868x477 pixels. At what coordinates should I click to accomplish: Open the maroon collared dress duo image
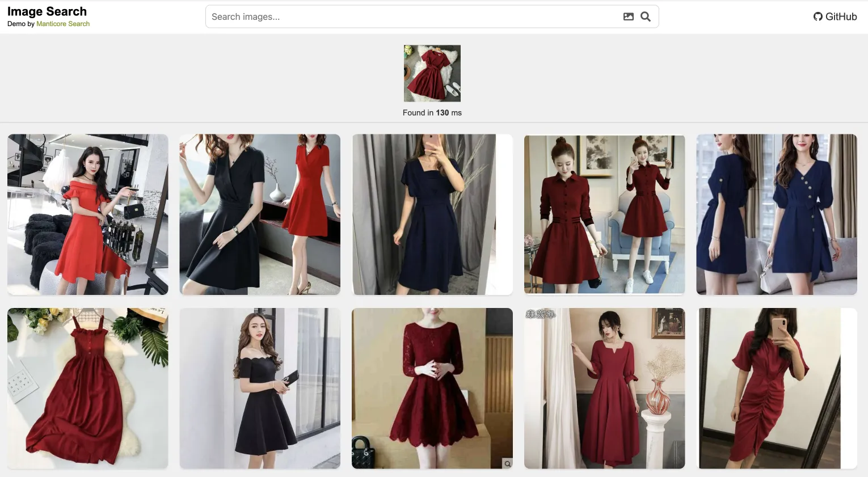point(604,214)
